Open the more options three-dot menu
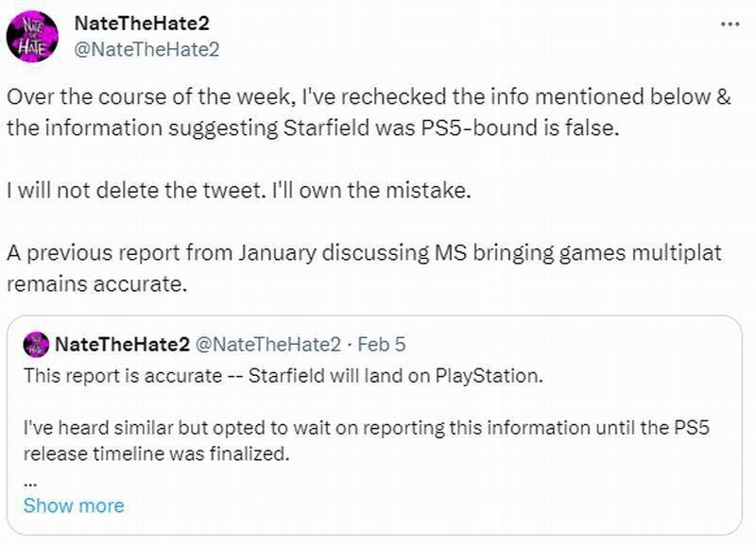The width and height of the screenshot is (756, 546). click(x=730, y=25)
